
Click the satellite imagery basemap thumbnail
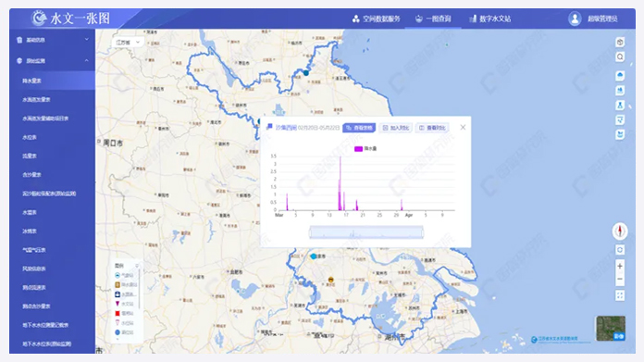[611, 329]
